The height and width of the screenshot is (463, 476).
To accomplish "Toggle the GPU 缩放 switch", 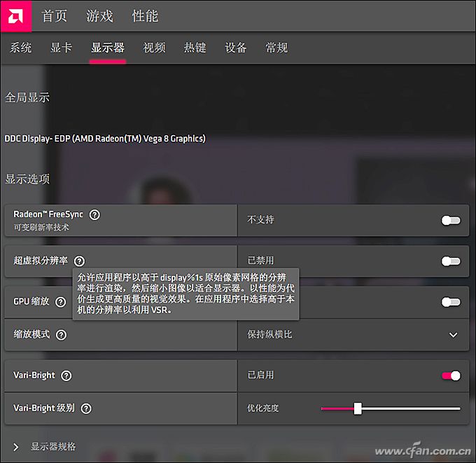I will click(451, 302).
